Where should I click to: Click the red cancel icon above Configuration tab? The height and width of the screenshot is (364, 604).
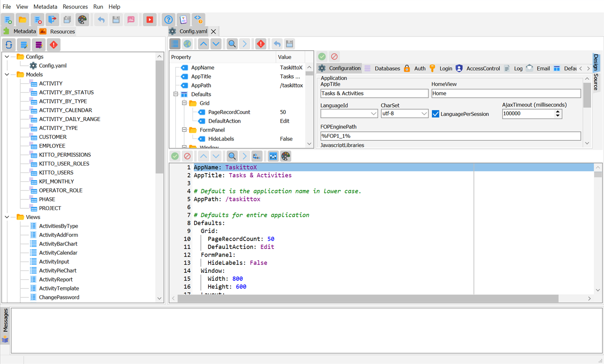[x=334, y=56]
